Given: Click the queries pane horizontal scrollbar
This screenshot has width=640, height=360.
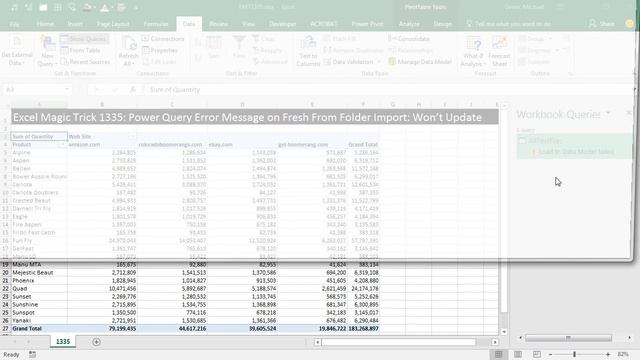Looking at the screenshot, I should pos(569,338).
